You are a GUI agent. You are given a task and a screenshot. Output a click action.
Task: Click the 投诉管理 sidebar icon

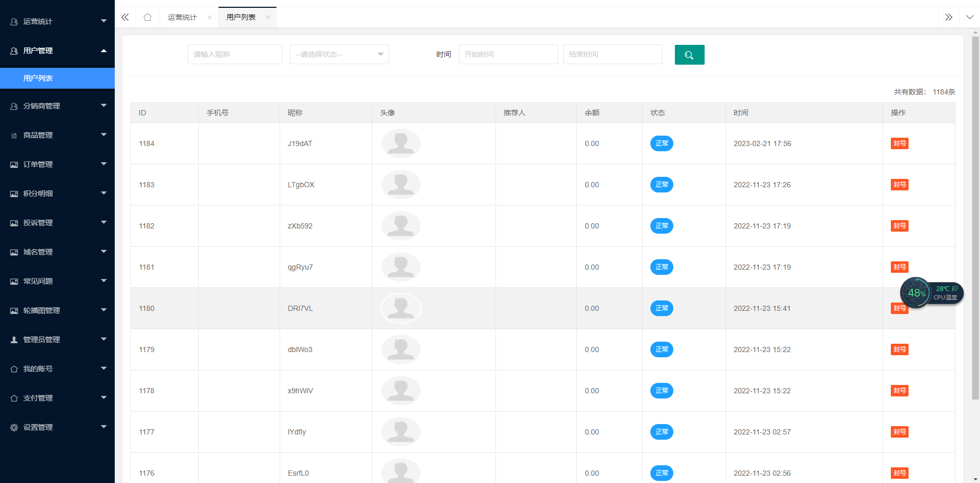(x=14, y=223)
